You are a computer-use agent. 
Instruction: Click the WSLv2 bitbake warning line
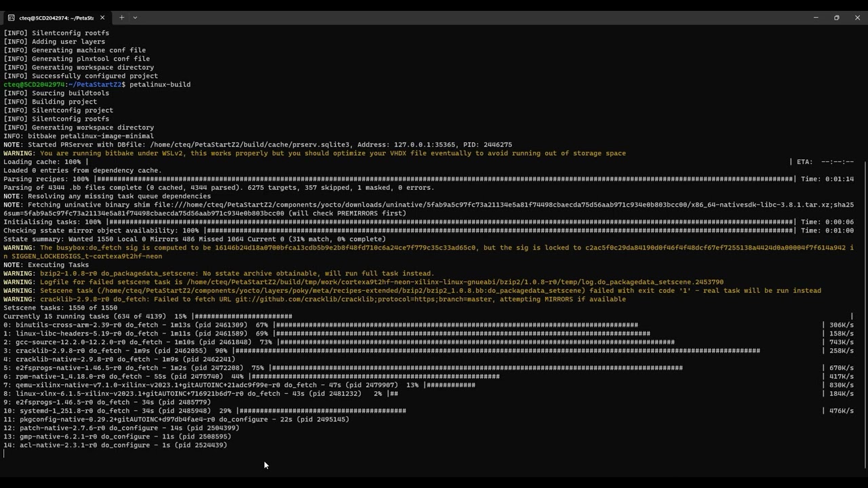tap(315, 153)
